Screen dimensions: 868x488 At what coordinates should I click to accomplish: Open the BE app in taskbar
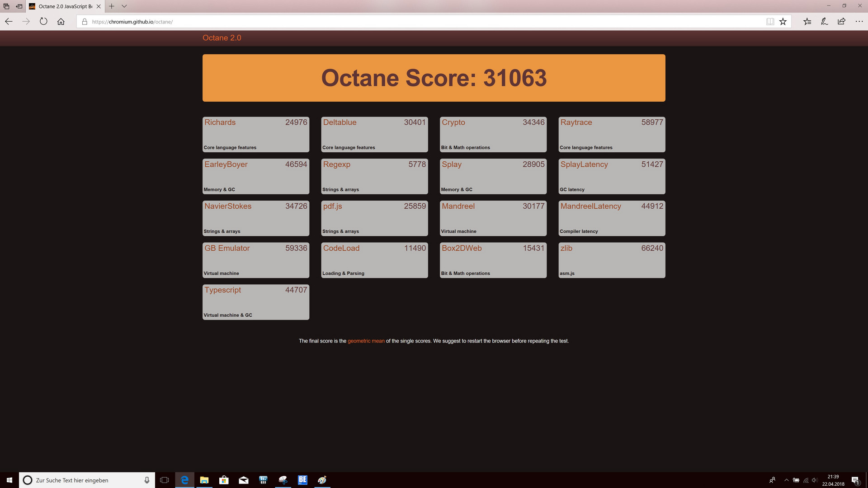point(302,480)
